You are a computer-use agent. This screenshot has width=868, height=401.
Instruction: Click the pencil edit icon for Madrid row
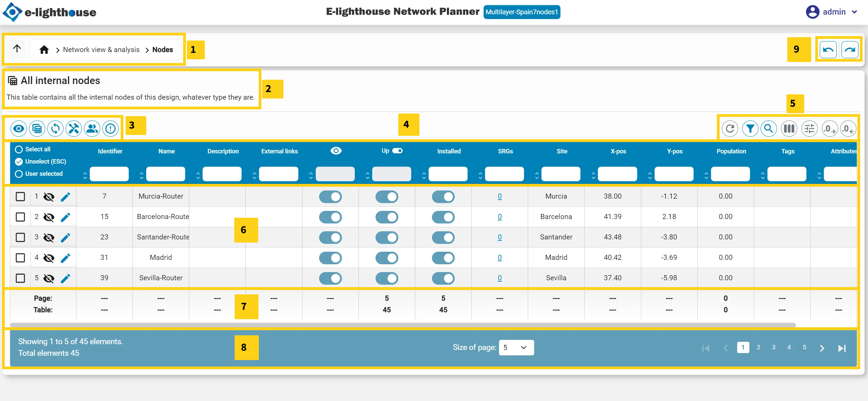click(x=65, y=258)
